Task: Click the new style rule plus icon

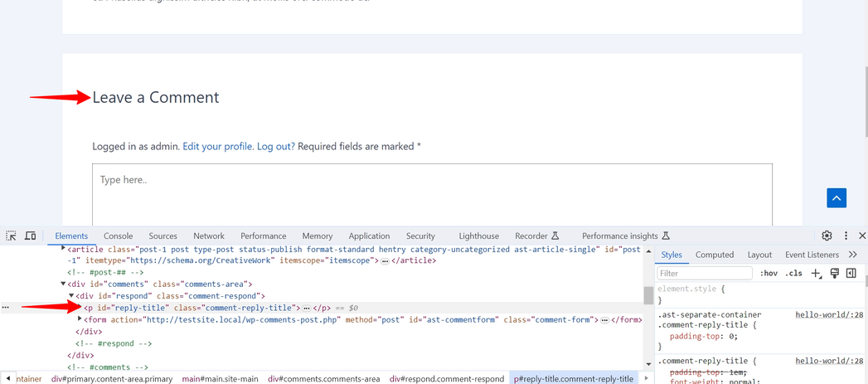Action: point(817,274)
